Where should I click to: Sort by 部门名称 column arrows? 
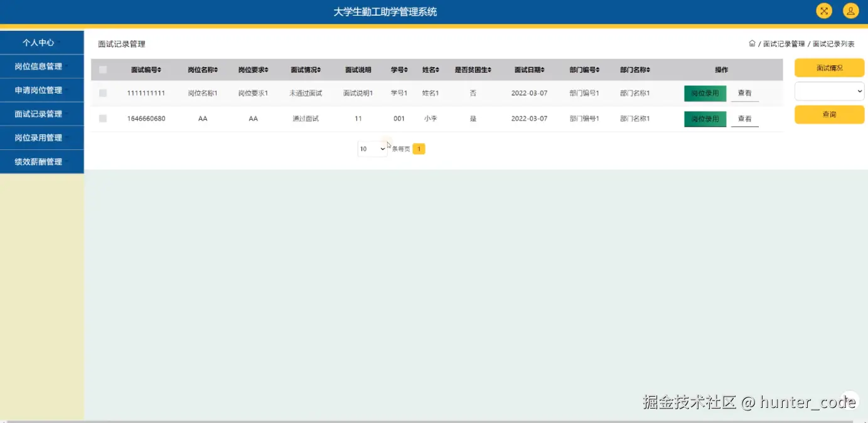click(648, 70)
